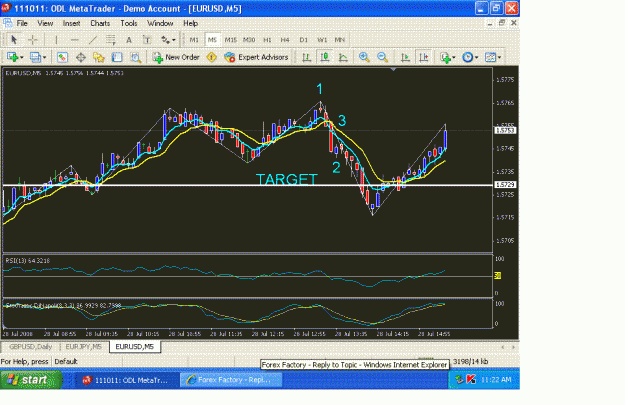Change timeframe to H4
Screen dimensions: 625x405
(x=285, y=39)
